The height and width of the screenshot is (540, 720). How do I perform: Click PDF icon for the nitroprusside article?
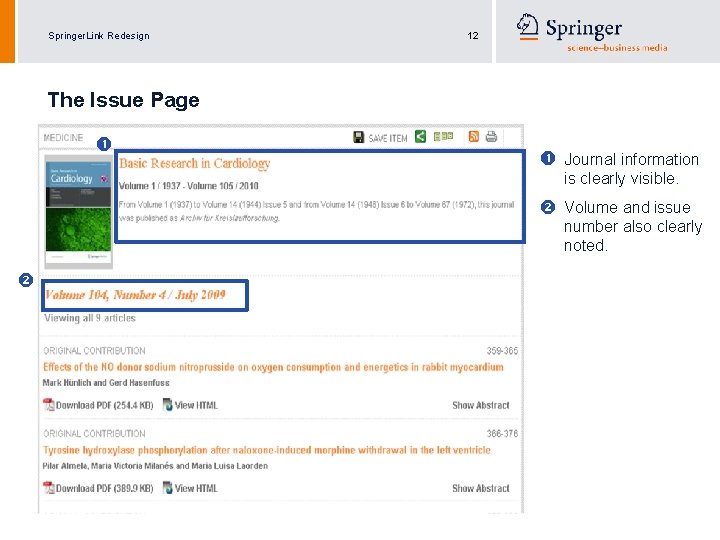tap(48, 405)
